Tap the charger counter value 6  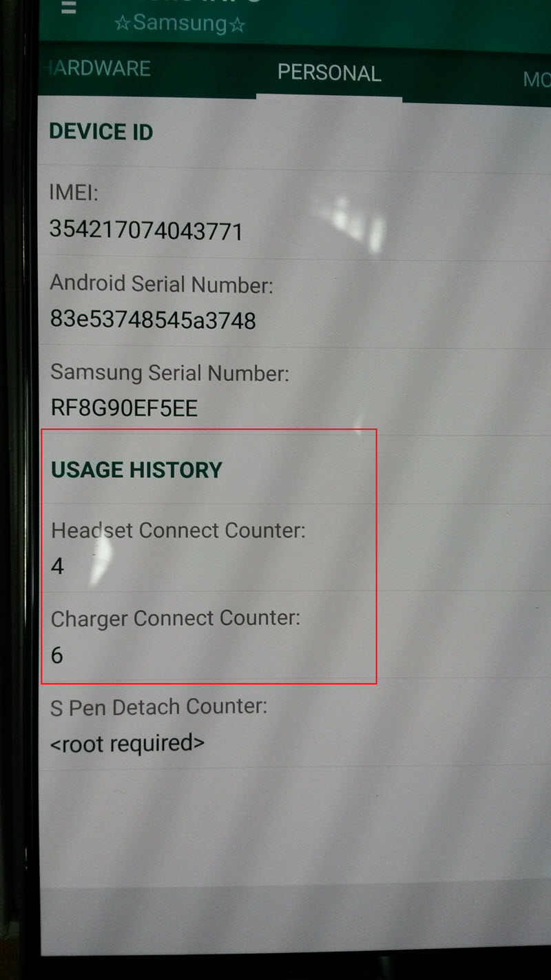(57, 655)
